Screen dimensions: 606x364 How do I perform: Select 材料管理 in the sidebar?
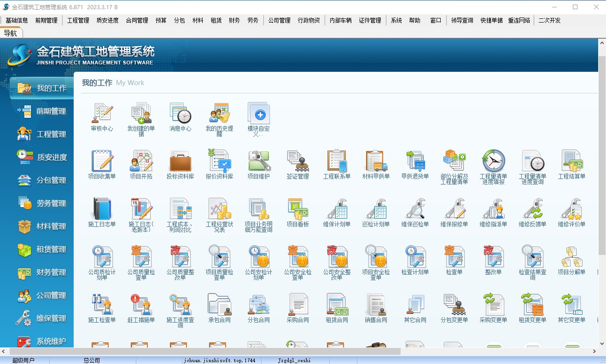click(x=41, y=226)
